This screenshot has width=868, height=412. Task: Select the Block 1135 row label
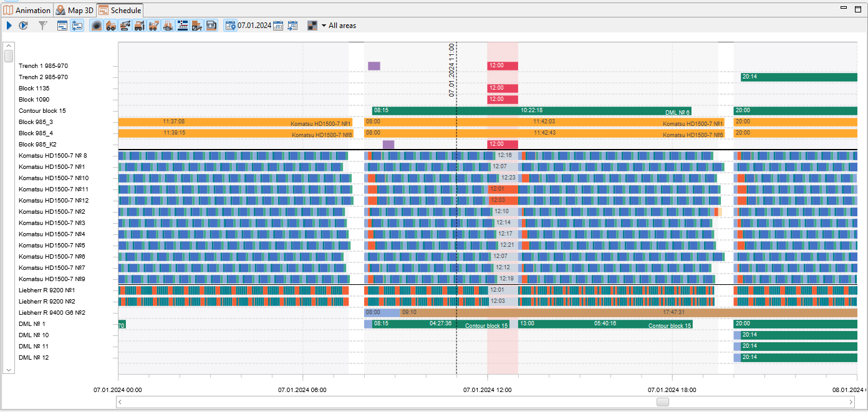[x=34, y=89]
